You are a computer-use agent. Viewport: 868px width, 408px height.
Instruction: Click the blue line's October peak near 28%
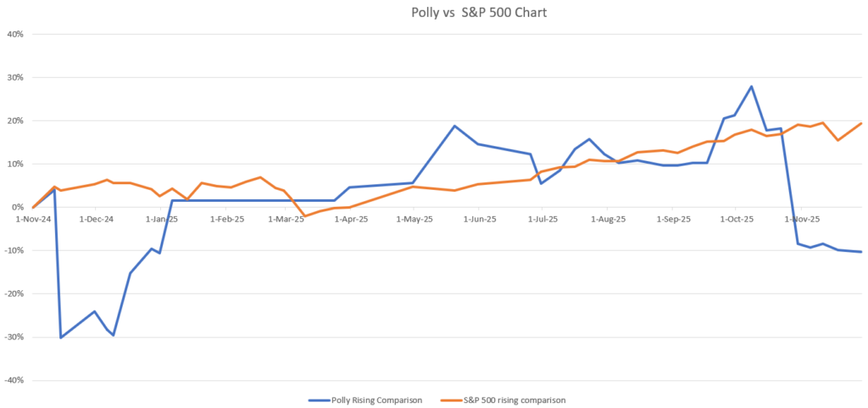tap(751, 87)
